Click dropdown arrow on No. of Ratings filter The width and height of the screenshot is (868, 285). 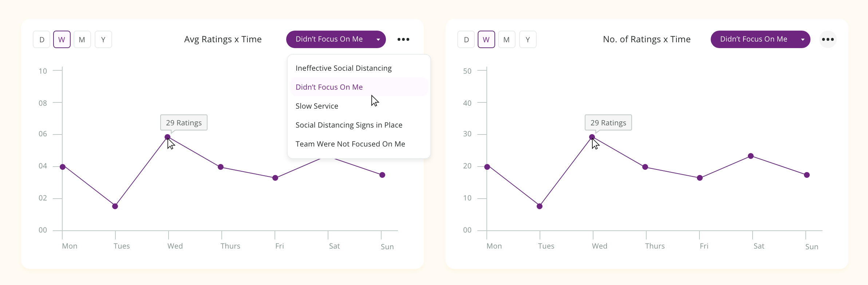[803, 40]
